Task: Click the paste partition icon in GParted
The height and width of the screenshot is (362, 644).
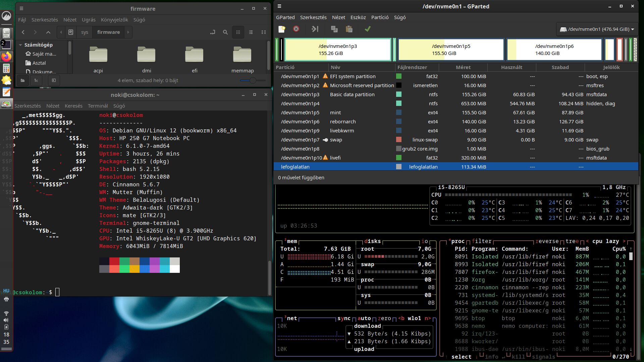Action: pyautogui.click(x=349, y=29)
